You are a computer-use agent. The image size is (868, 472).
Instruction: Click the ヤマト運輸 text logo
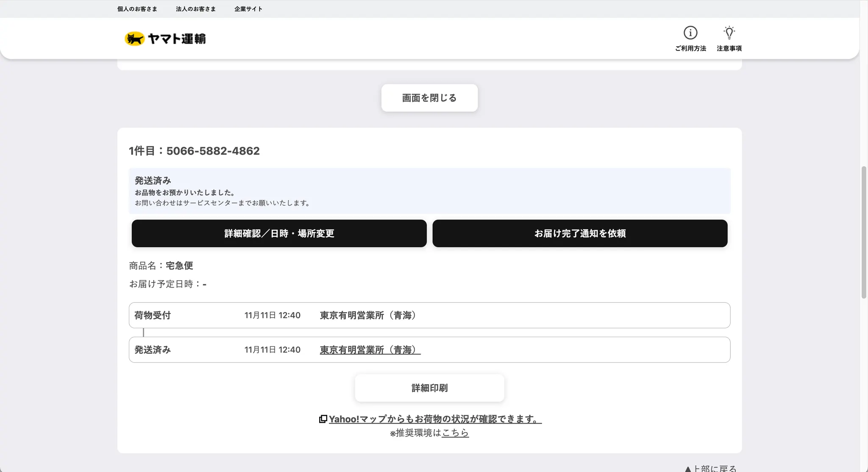(177, 39)
